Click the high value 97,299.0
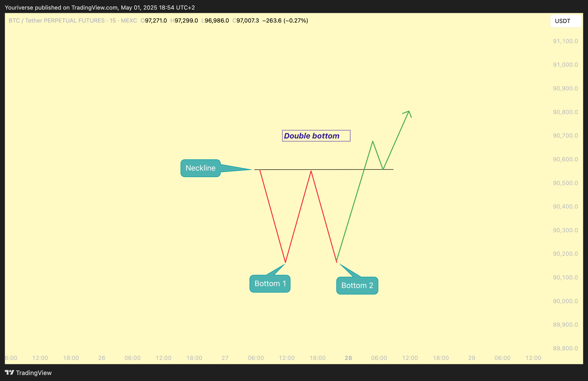This screenshot has width=588, height=381. click(x=186, y=21)
